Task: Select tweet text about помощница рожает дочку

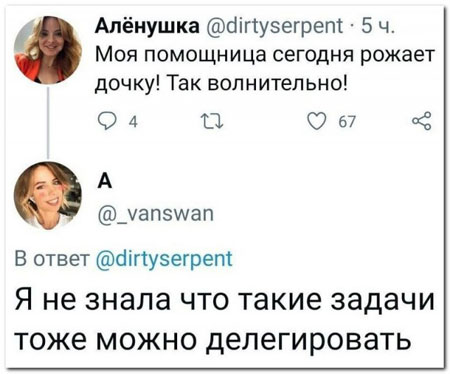Action: (x=265, y=69)
